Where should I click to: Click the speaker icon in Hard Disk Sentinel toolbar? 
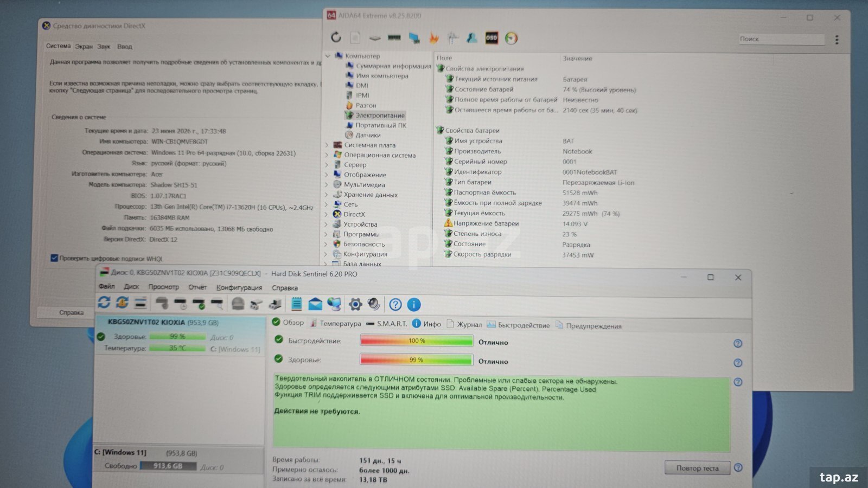tap(374, 304)
